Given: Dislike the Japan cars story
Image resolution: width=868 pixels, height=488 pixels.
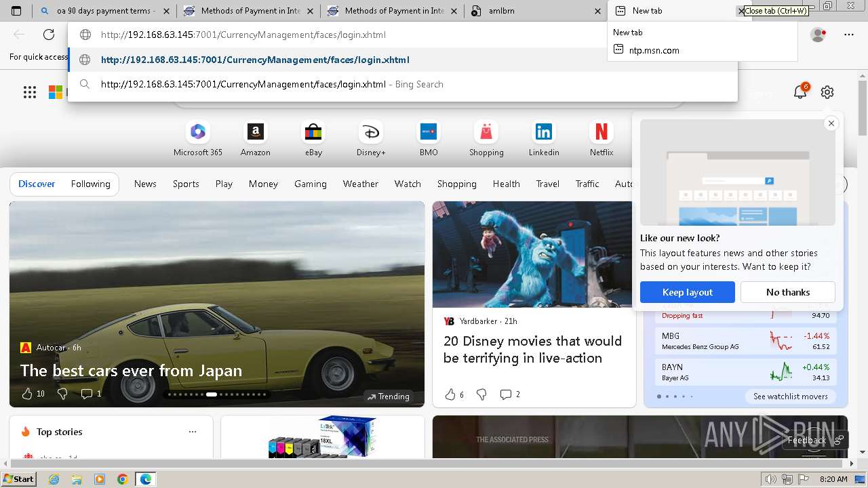Looking at the screenshot, I should 62,394.
